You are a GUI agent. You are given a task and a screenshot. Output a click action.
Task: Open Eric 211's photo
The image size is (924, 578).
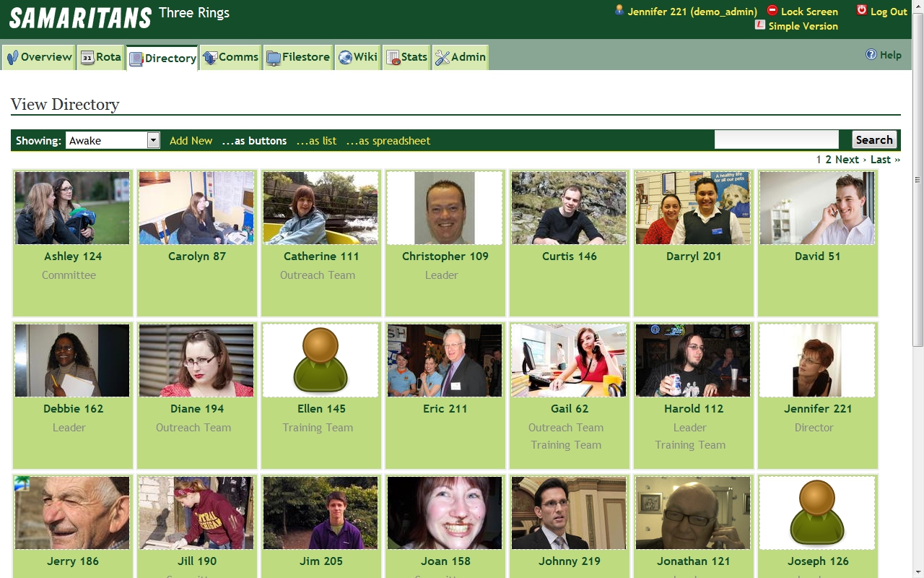click(x=445, y=361)
